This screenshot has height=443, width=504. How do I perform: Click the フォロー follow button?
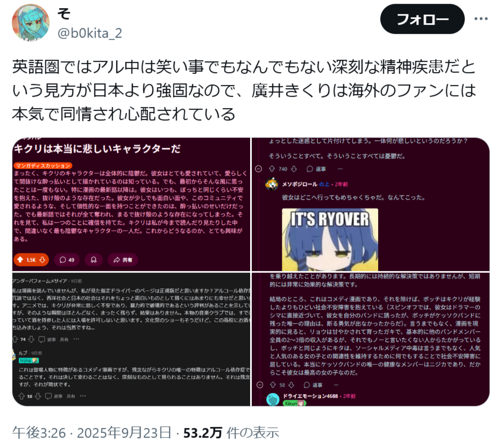coord(422,19)
